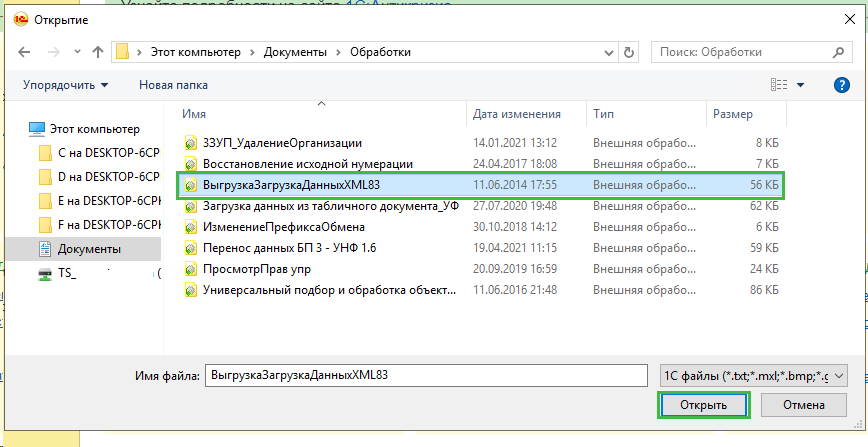
Task: Open D на DESKTOP drive in sidebar
Action: pyautogui.click(x=108, y=177)
